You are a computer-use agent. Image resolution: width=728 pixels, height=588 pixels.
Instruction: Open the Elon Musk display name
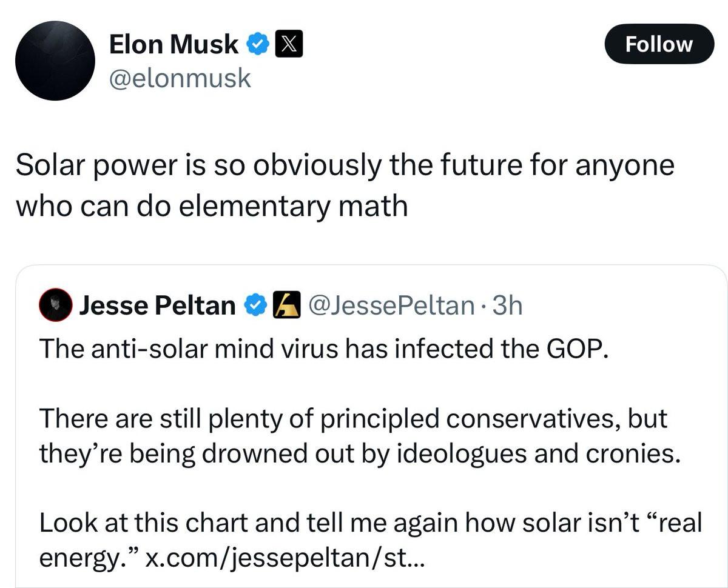point(174,44)
